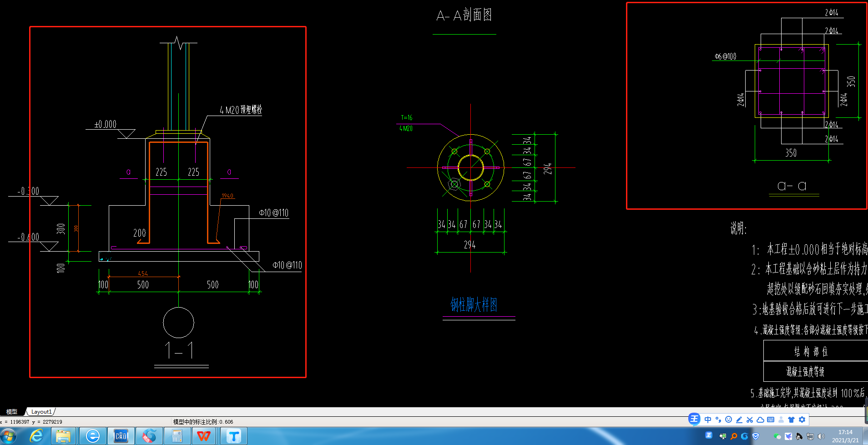Click the IME logo on the input toolbar

[694, 419]
